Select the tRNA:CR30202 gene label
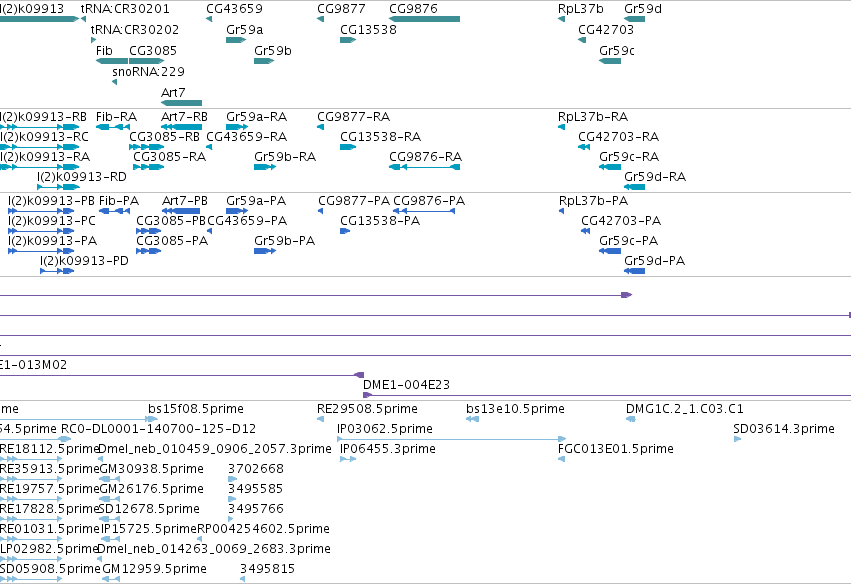Viewport: 851px width, 584px height. pos(135,29)
